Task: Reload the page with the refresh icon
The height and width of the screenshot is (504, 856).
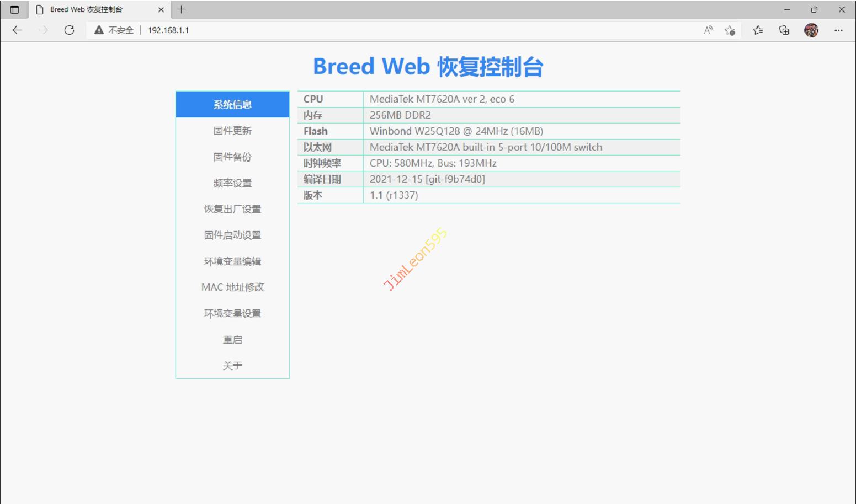Action: click(69, 30)
